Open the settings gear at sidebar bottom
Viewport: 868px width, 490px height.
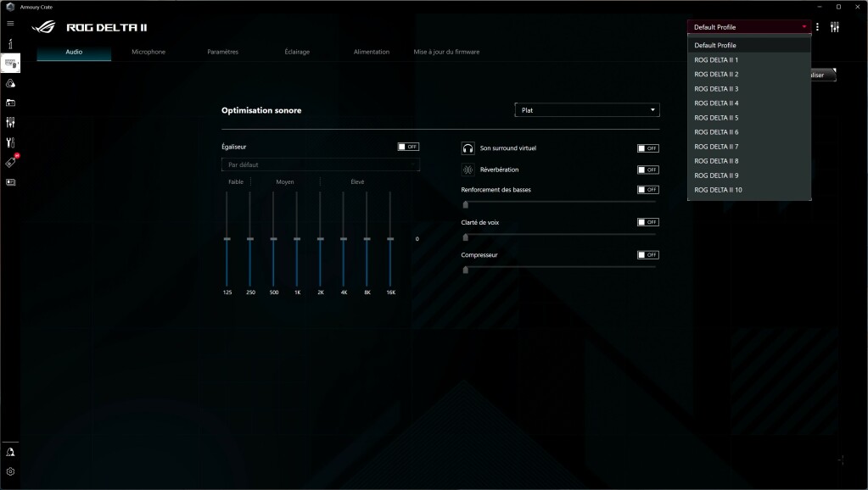(10, 471)
